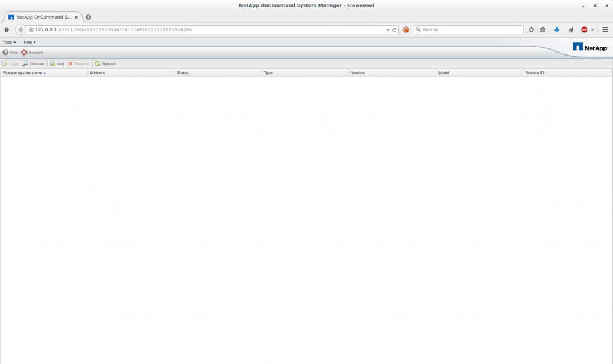Expand the Help dropdown menu
Screen dimensions: 613x364
(x=29, y=42)
